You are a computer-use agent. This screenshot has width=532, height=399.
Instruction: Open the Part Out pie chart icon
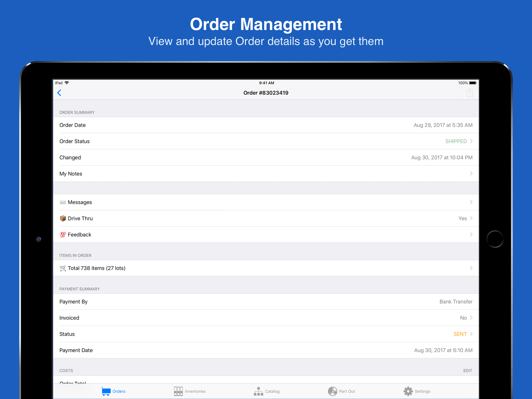[x=332, y=391]
